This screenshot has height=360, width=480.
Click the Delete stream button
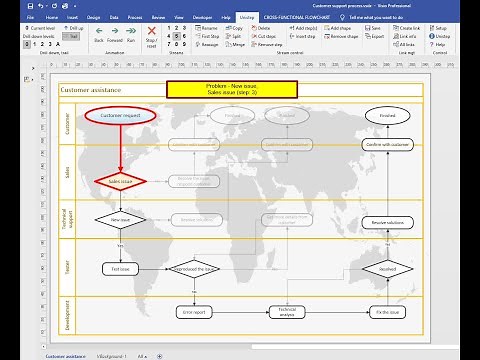point(261,28)
